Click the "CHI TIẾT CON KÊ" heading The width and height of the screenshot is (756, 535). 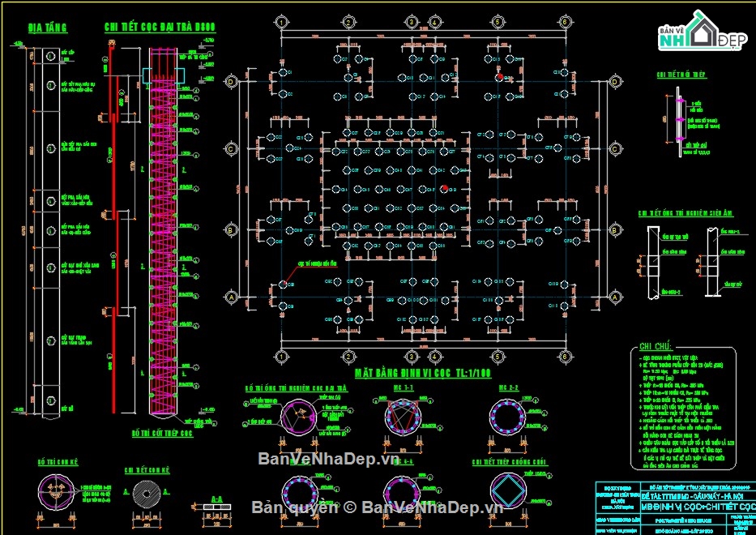pyautogui.click(x=147, y=470)
